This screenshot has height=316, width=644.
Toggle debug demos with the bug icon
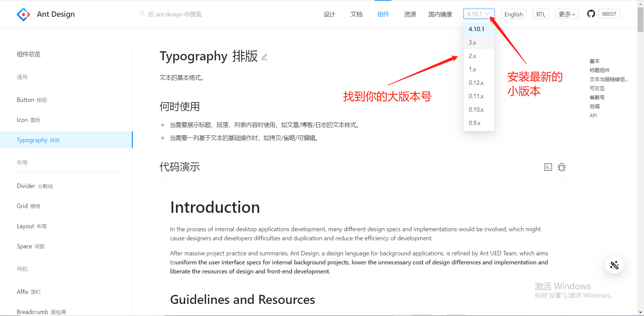tap(561, 167)
